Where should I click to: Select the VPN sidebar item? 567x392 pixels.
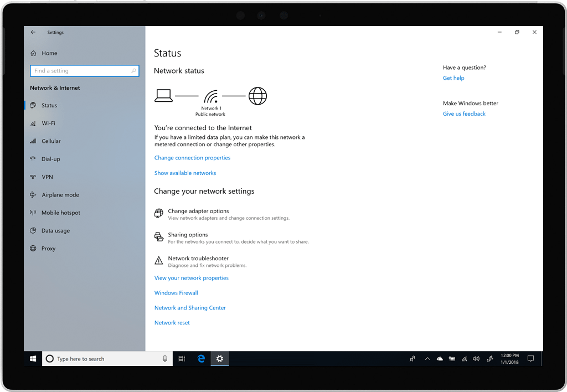(x=47, y=177)
